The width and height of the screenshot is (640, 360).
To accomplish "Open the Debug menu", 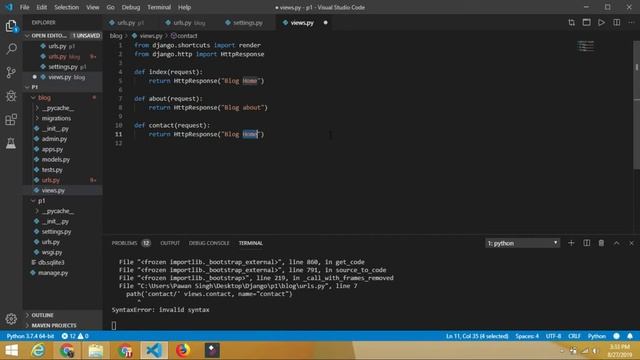I will pyautogui.click(x=131, y=7).
